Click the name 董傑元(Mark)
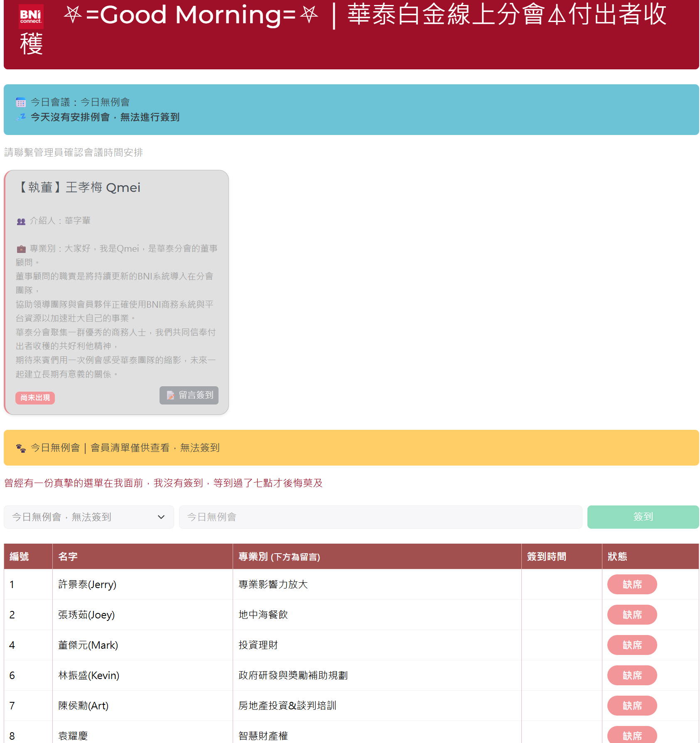This screenshot has height=743, width=700. (88, 645)
